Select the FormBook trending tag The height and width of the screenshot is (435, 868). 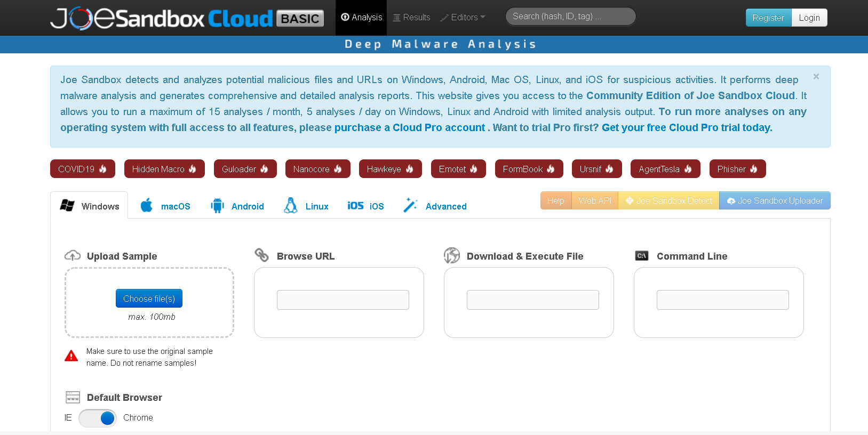pyautogui.click(x=529, y=169)
